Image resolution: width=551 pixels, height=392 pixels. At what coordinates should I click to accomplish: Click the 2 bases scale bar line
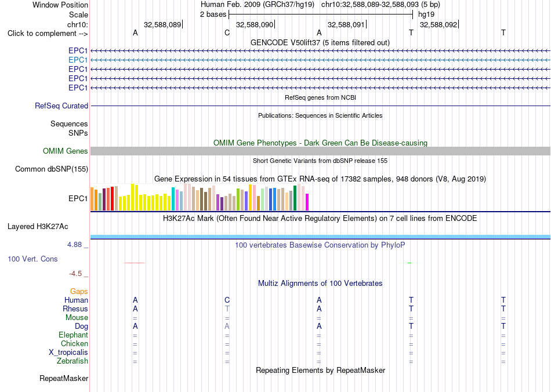click(321, 14)
